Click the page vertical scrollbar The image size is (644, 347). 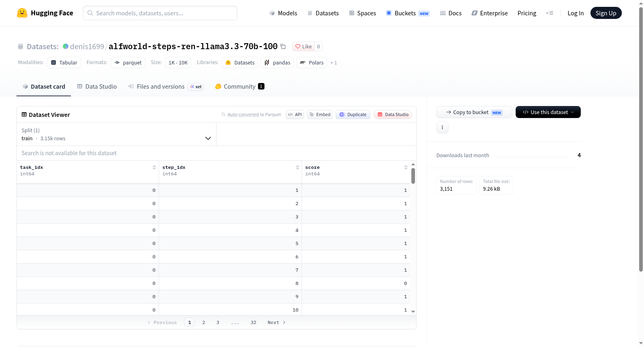[x=641, y=139]
